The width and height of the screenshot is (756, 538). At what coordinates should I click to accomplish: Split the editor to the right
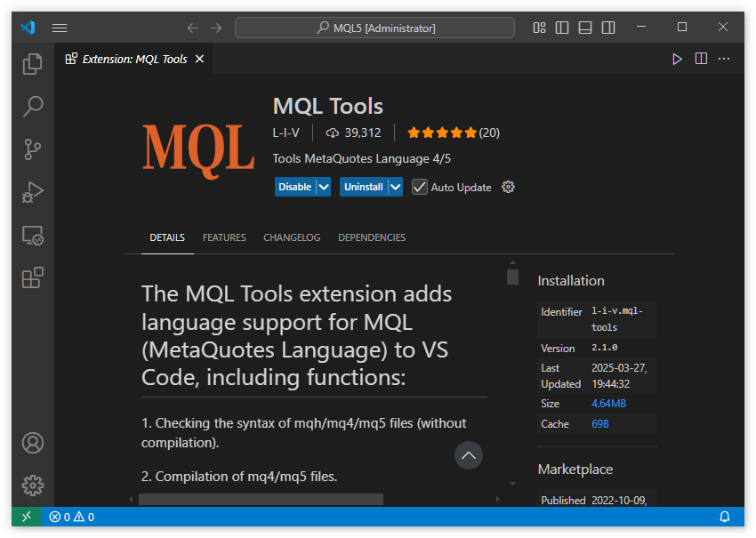click(701, 59)
